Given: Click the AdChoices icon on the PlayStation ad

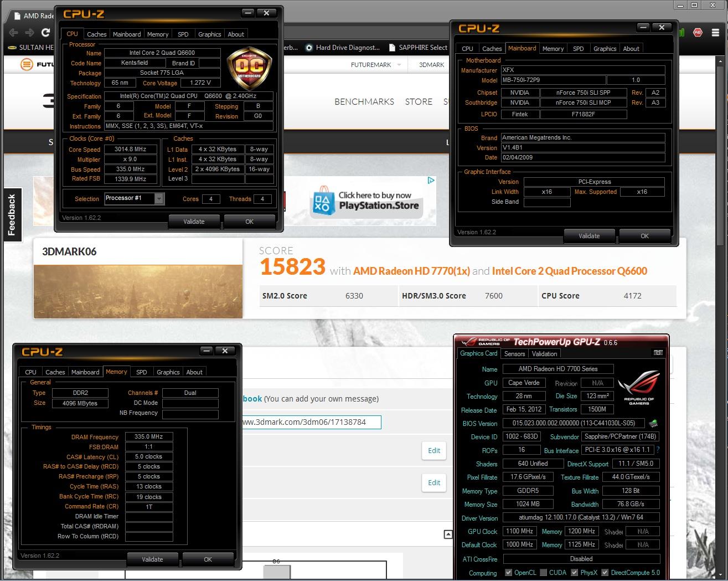Looking at the screenshot, I should tap(431, 180).
